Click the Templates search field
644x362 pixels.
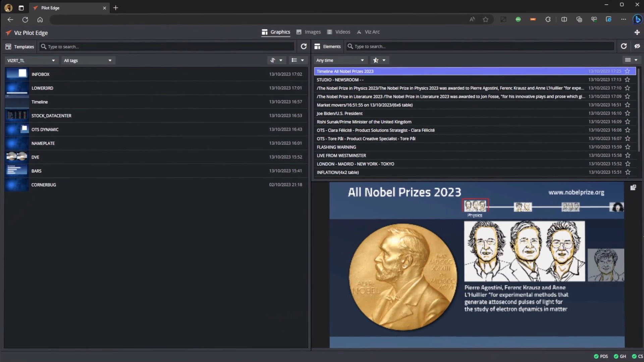point(167,47)
